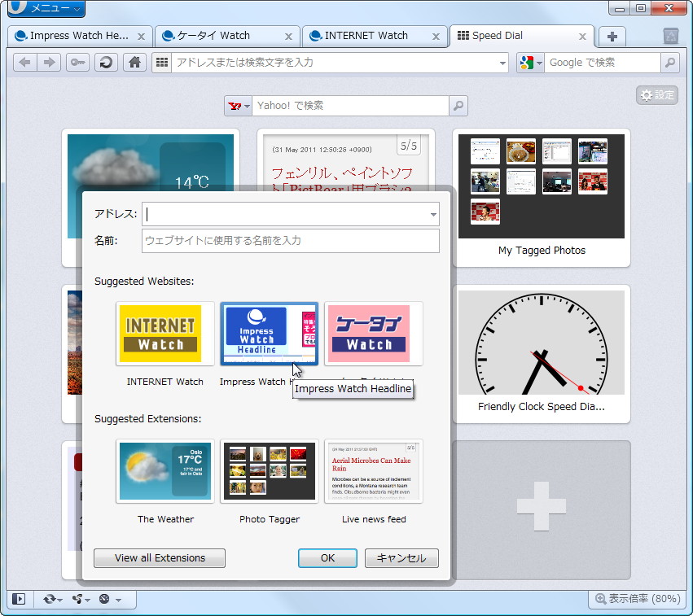This screenshot has width=693, height=616.
Task: Click the View all Extensions button
Action: click(160, 558)
